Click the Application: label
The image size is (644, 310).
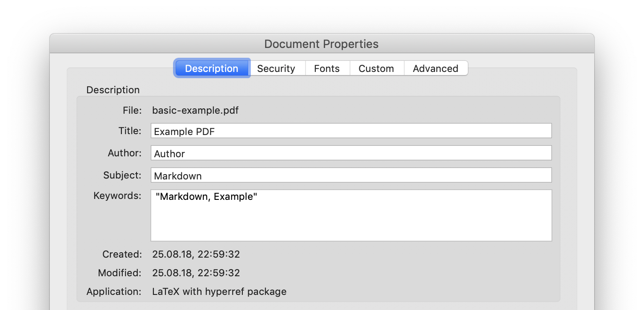114,292
